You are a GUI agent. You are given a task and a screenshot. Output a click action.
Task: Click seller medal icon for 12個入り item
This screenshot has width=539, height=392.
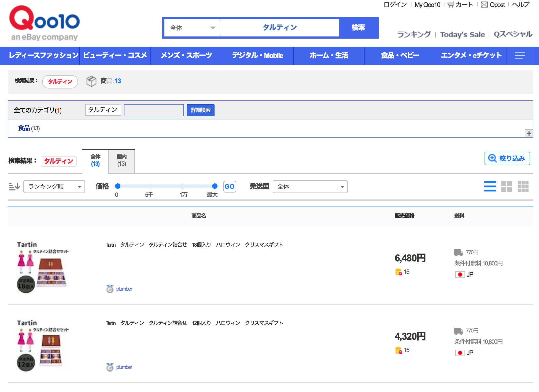point(110,367)
